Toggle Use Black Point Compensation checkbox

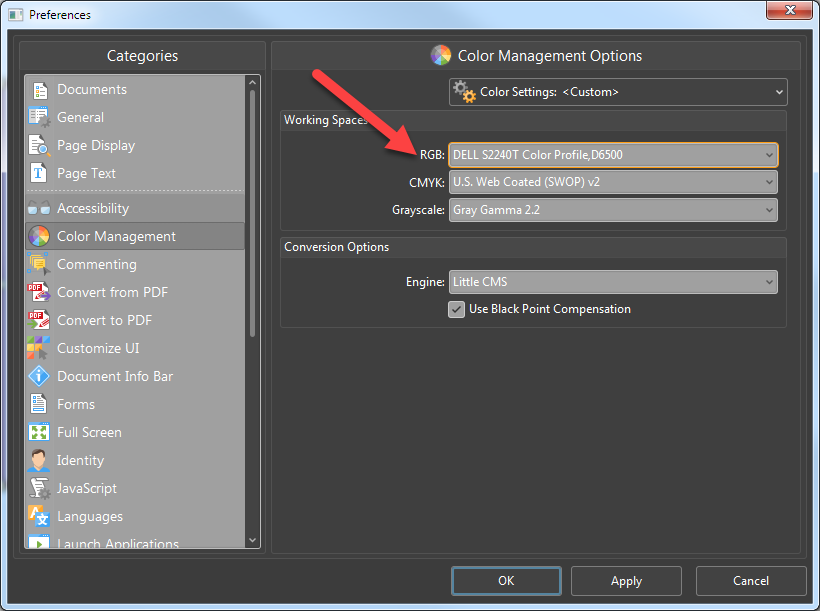point(456,309)
